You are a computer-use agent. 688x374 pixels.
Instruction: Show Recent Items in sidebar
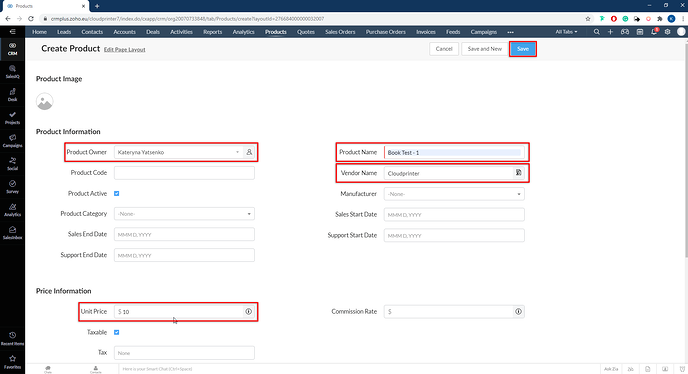click(x=12, y=338)
